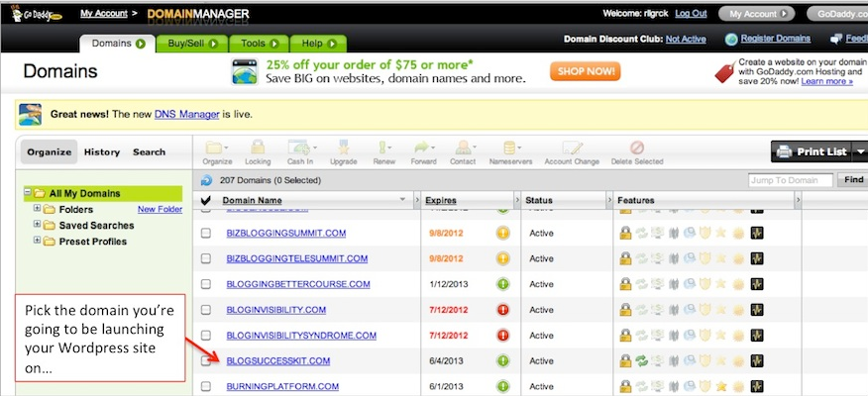Switch to the History panel tab
The height and width of the screenshot is (396, 868).
click(x=102, y=152)
